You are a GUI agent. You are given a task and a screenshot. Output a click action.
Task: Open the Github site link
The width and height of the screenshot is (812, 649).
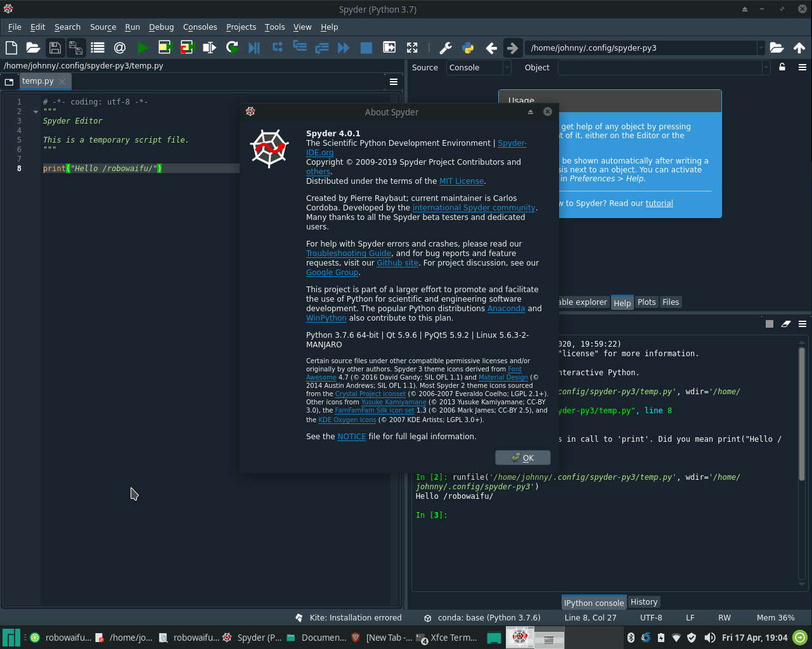pos(397,263)
